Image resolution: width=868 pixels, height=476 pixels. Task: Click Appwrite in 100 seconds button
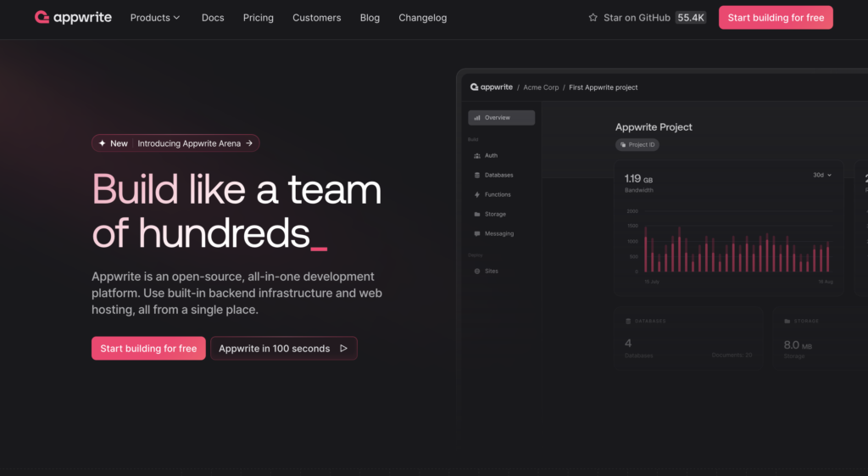pyautogui.click(x=283, y=348)
